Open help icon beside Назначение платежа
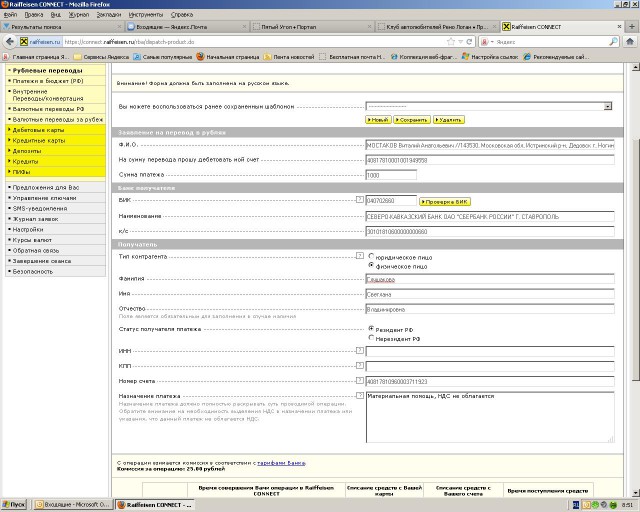 coord(359,396)
